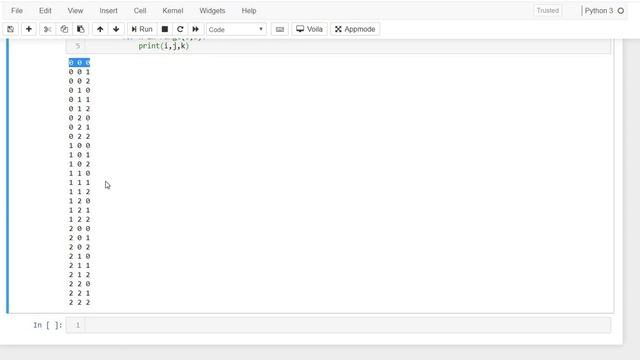The image size is (640, 360).
Task: Click the highlighted output line 0 0 0
Action: [x=79, y=62]
